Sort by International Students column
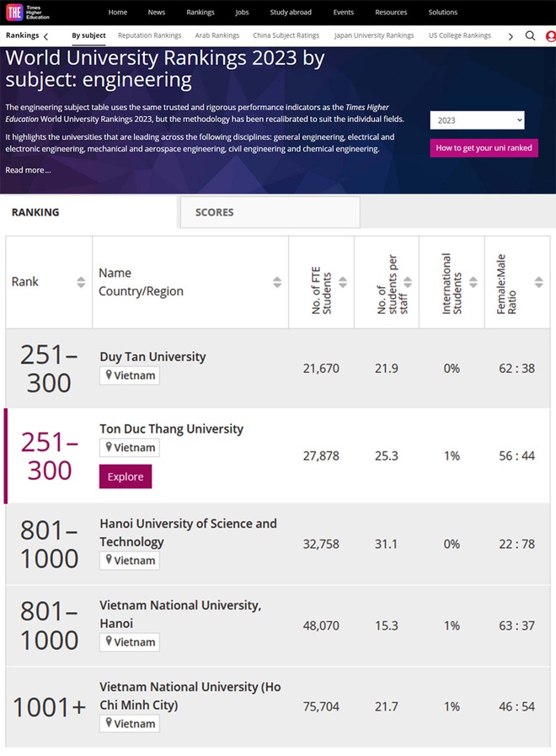556x756 pixels. coord(473,282)
